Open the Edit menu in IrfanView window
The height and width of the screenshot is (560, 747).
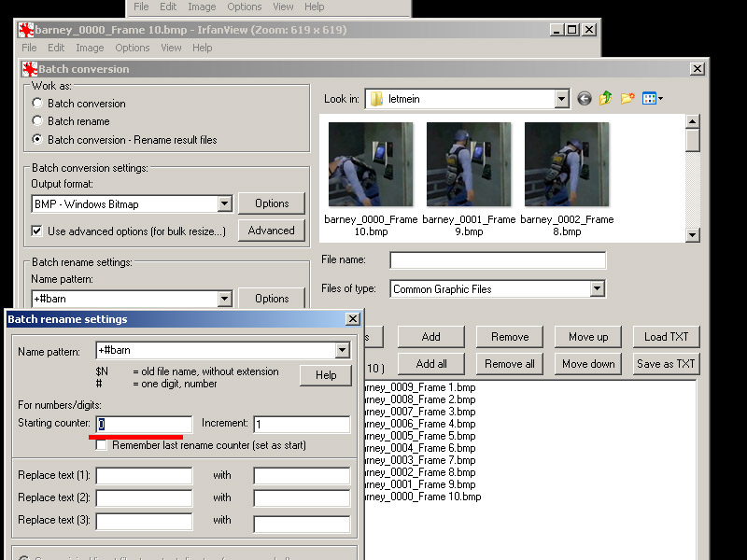[56, 48]
